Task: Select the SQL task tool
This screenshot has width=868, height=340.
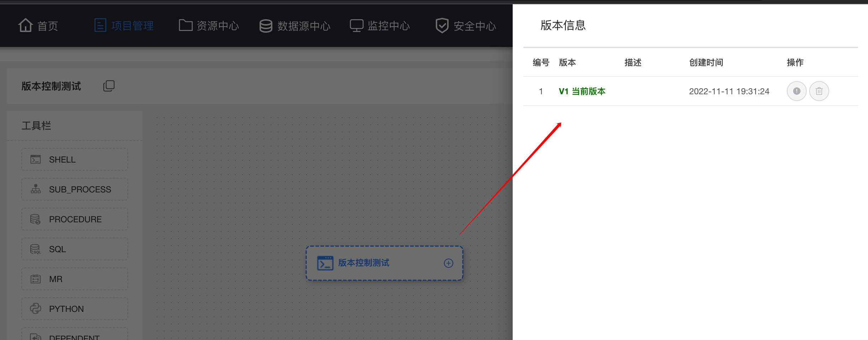Action: coord(74,249)
